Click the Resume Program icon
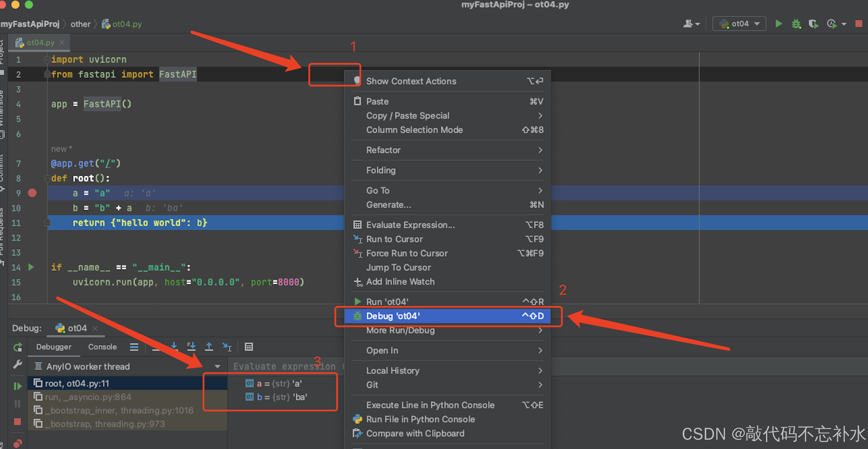 18,386
